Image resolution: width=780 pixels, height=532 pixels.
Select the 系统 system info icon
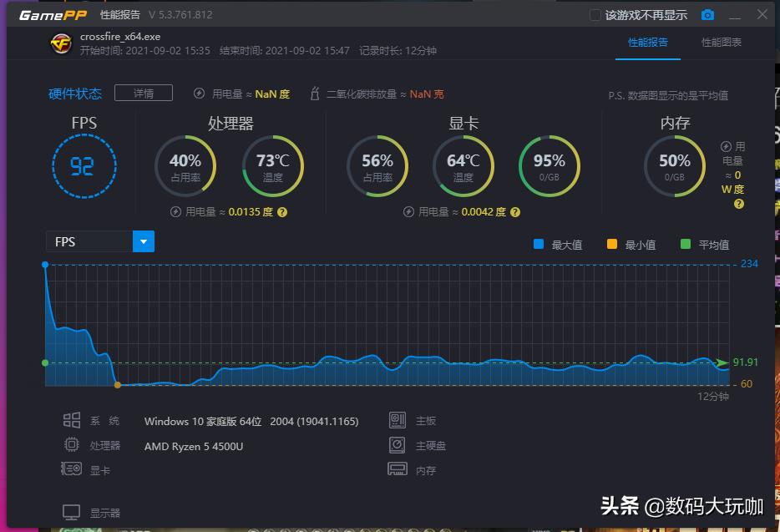(x=73, y=420)
